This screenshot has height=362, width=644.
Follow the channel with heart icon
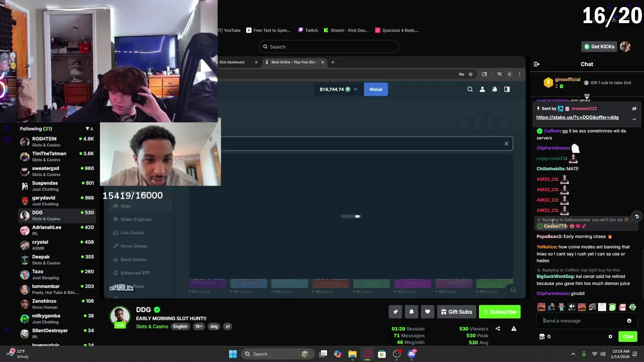[428, 312]
